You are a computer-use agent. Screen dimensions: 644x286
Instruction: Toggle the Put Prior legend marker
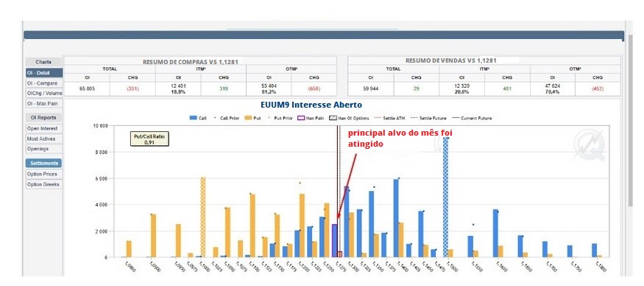click(269, 118)
